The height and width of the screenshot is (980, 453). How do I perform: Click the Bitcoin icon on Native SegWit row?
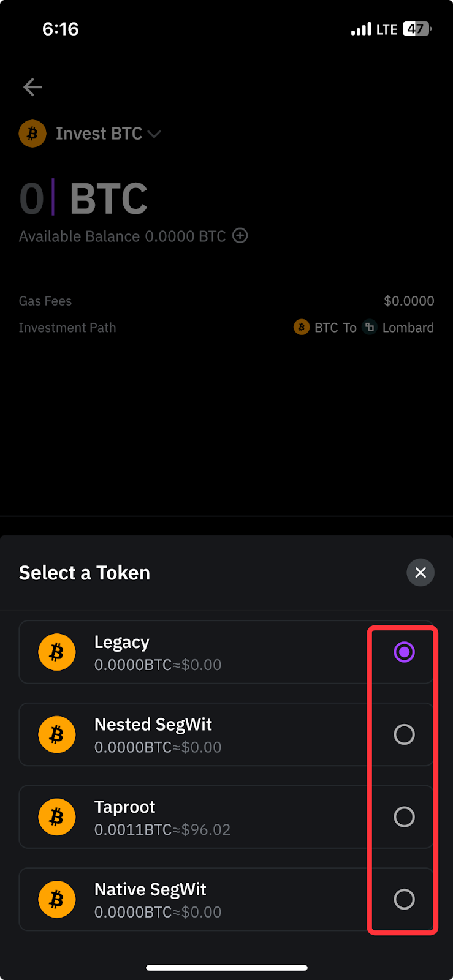click(x=57, y=899)
